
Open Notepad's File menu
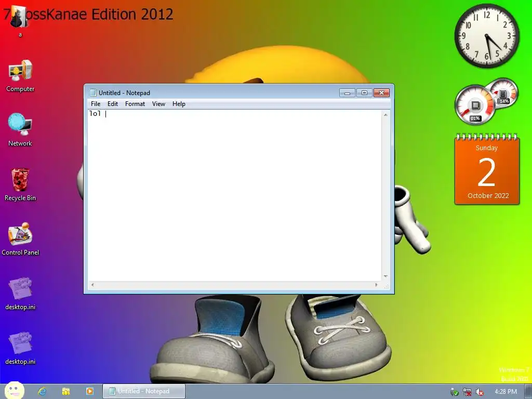pos(96,104)
